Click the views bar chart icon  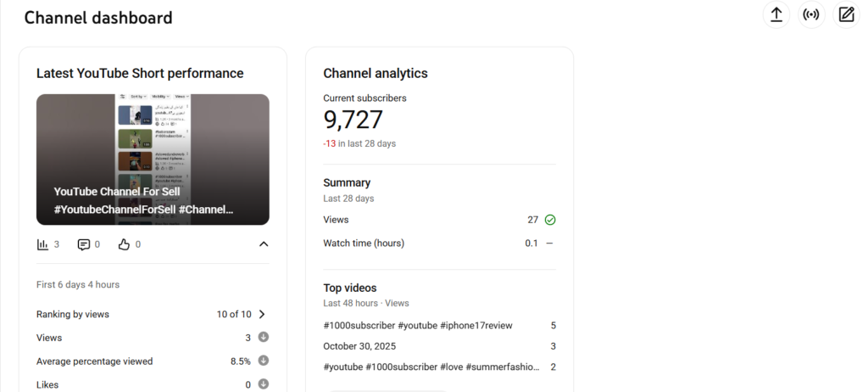click(x=42, y=244)
